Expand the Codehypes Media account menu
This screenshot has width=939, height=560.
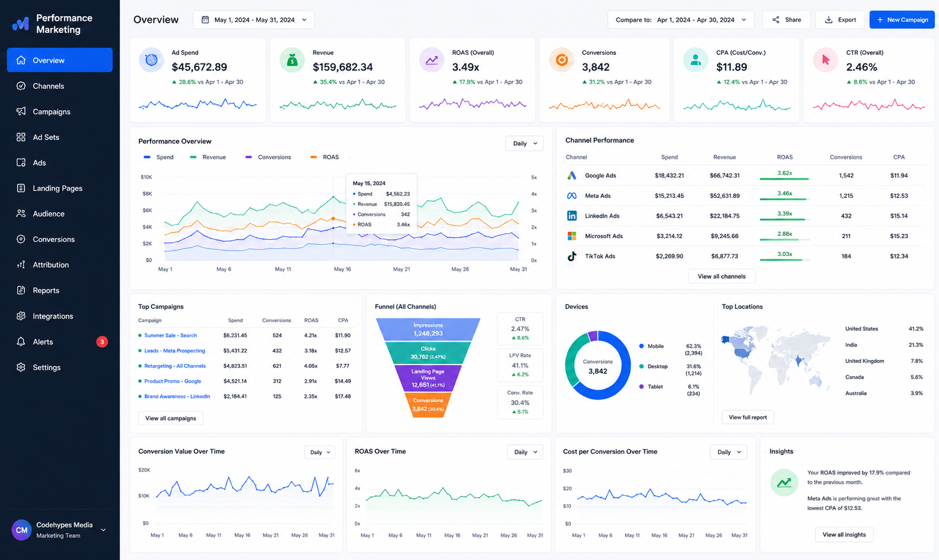point(103,530)
